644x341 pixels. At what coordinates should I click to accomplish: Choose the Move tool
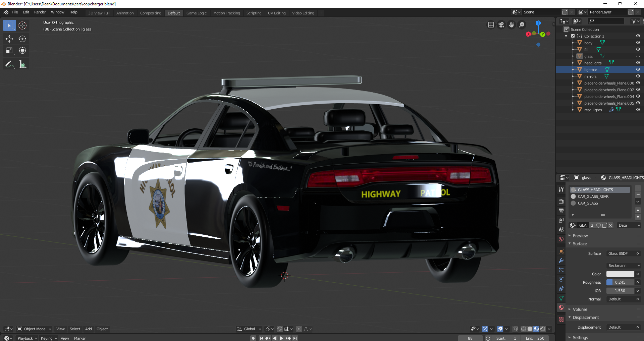click(x=9, y=39)
